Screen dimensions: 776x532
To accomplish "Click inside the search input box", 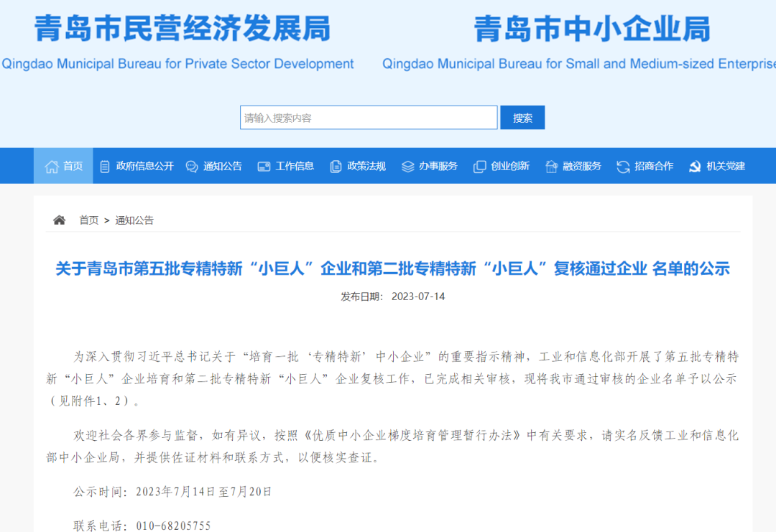I will click(x=369, y=117).
